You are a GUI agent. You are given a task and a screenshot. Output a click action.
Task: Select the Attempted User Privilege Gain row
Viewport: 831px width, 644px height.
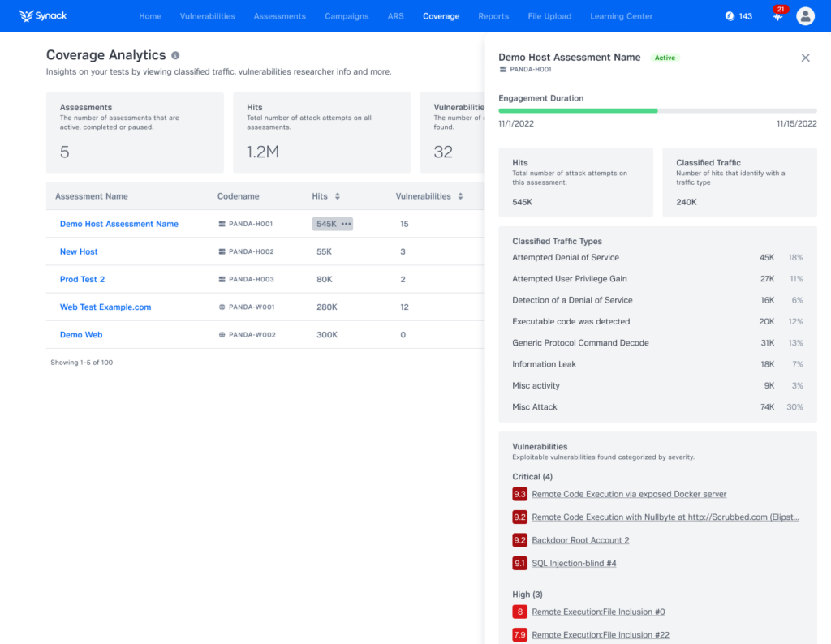(657, 278)
